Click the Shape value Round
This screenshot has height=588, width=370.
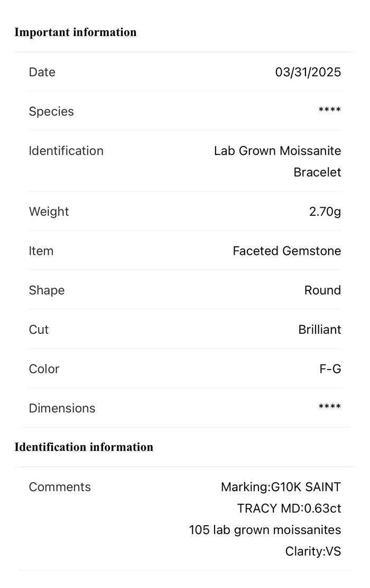point(322,290)
